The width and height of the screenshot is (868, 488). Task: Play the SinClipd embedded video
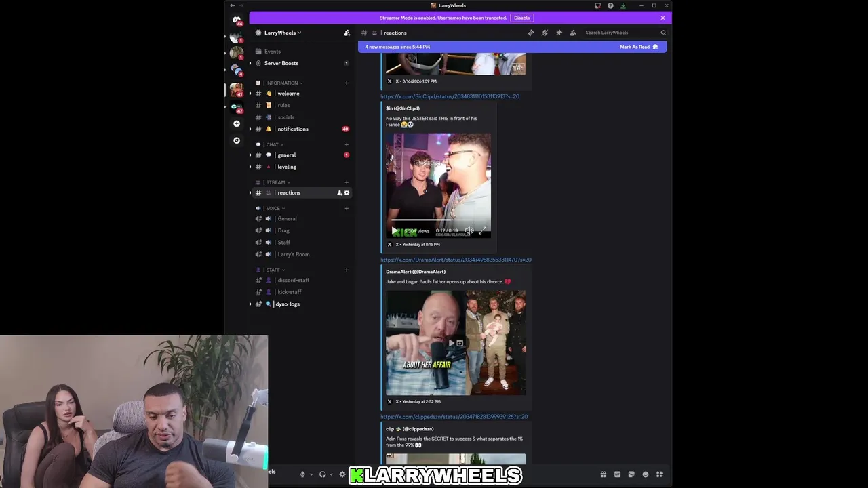click(x=395, y=231)
